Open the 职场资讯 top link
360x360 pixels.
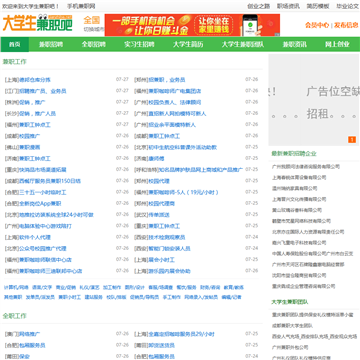point(288,6)
